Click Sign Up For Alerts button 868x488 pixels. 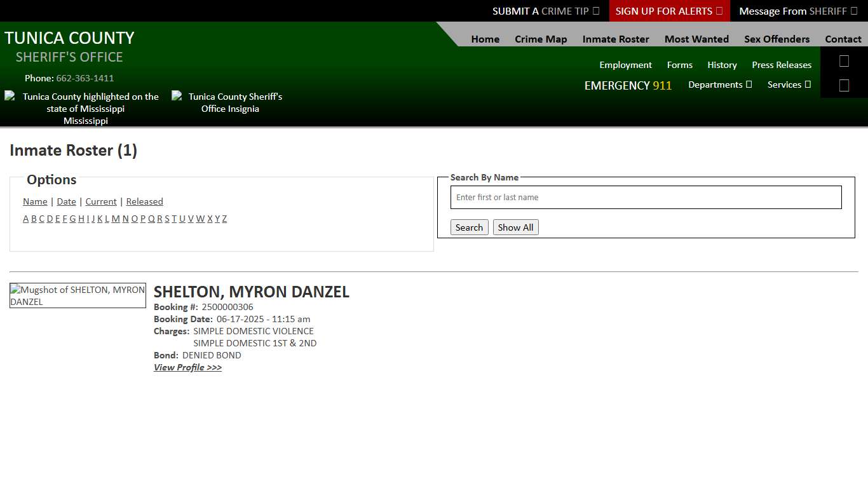(668, 11)
